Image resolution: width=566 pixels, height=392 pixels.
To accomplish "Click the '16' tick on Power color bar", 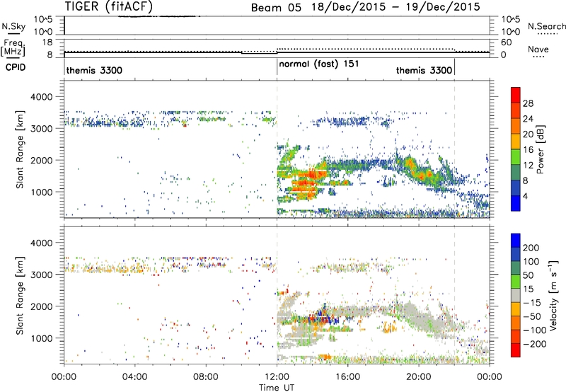I will point(528,150).
